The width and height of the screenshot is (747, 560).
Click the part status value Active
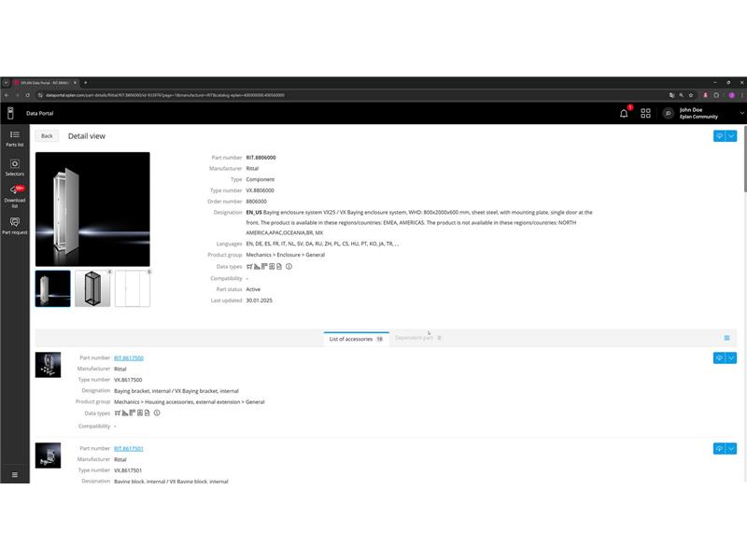point(253,289)
